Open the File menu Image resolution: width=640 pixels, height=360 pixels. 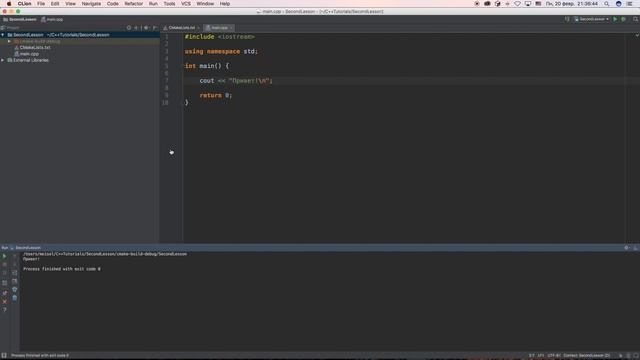click(x=41, y=4)
